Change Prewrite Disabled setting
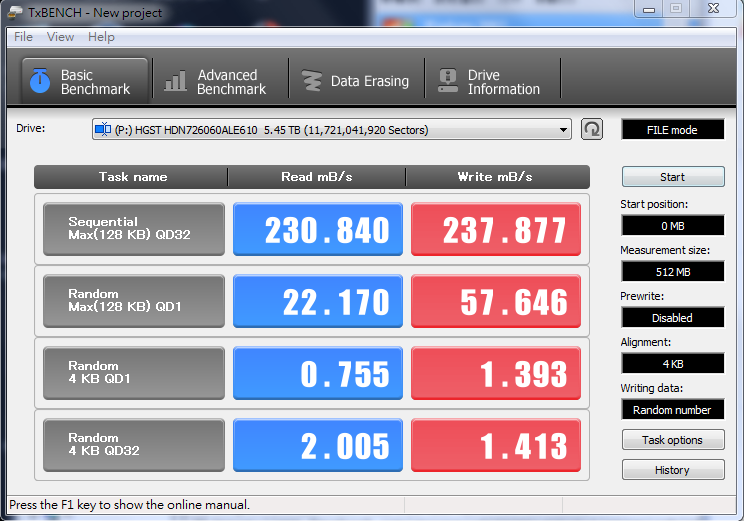This screenshot has height=521, width=744. (673, 317)
